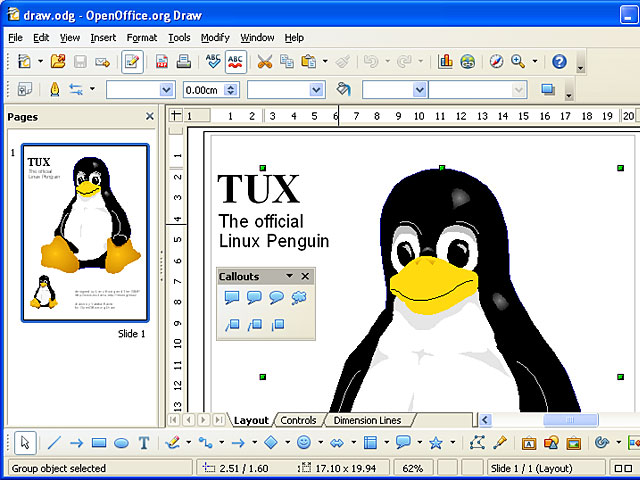The width and height of the screenshot is (640, 480).
Task: Select the Slide 1 thumbnail
Action: 85,233
